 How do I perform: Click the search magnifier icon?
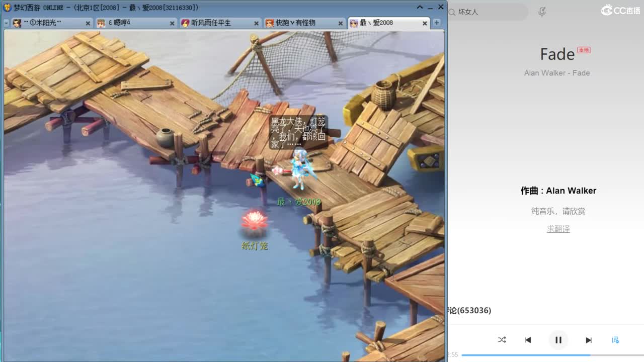click(452, 12)
